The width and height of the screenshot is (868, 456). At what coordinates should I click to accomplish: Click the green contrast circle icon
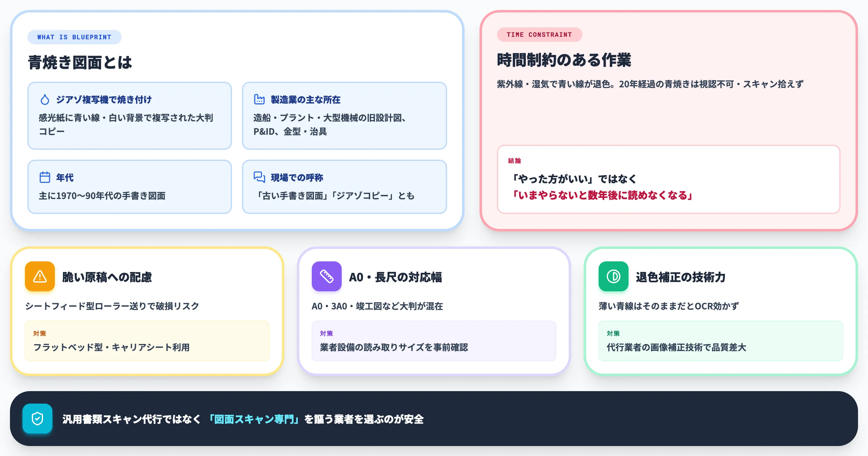pos(613,276)
